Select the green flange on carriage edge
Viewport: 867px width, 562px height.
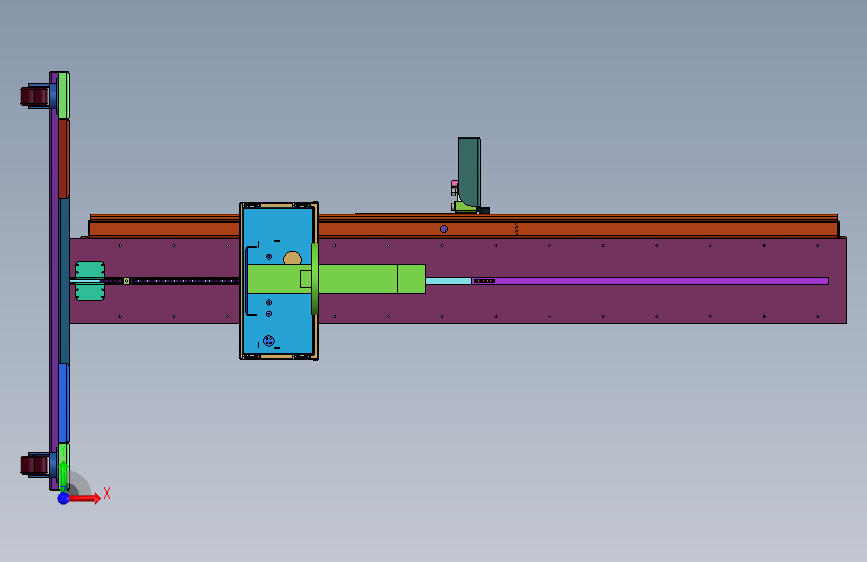[x=315, y=279]
